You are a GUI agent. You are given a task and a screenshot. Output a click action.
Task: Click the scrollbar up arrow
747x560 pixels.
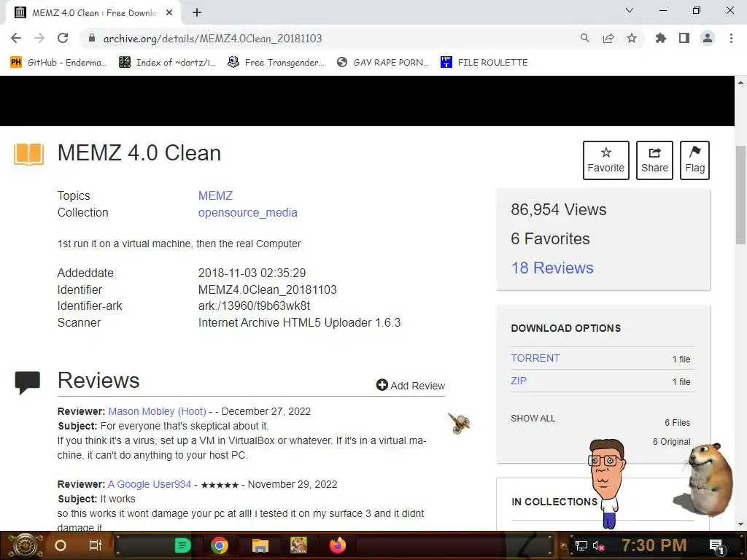pyautogui.click(x=740, y=83)
